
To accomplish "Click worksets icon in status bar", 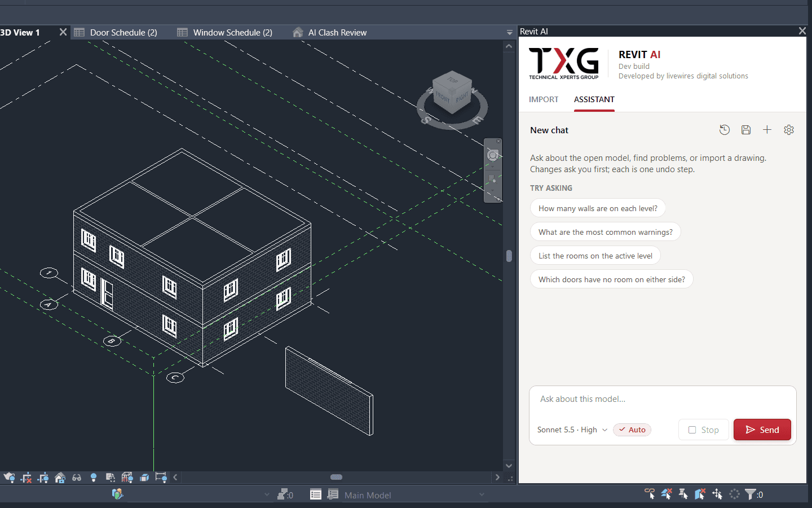I will (117, 494).
